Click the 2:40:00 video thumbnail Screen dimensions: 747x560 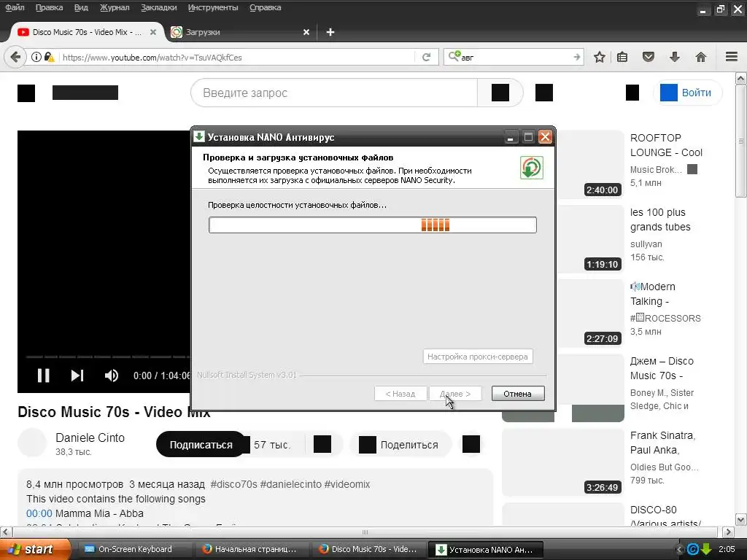click(x=591, y=164)
